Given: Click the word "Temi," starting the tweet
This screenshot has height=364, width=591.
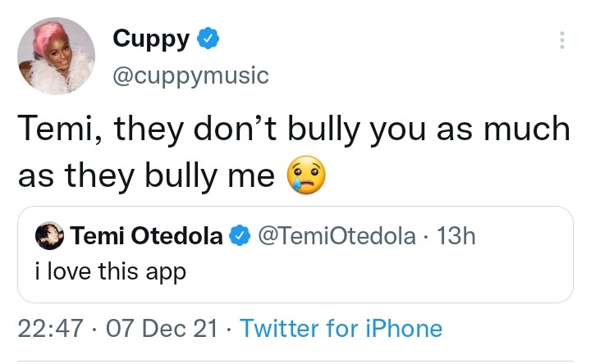Looking at the screenshot, I should point(53,129).
